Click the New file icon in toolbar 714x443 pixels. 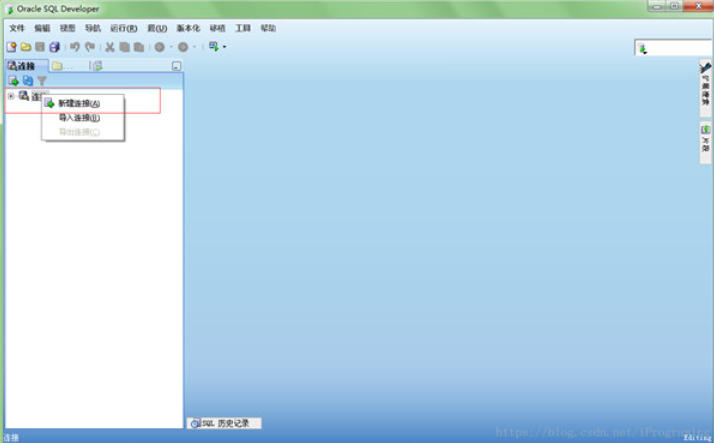tap(11, 47)
